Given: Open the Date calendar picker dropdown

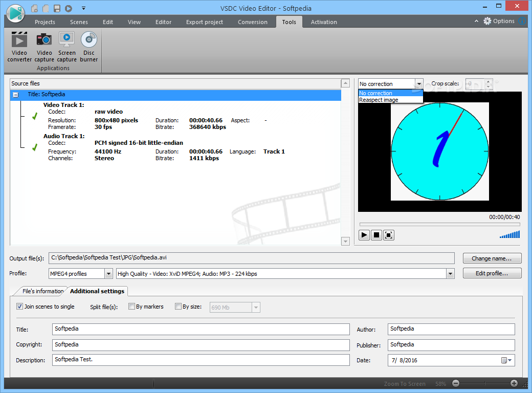Looking at the screenshot, I should pyautogui.click(x=506, y=360).
